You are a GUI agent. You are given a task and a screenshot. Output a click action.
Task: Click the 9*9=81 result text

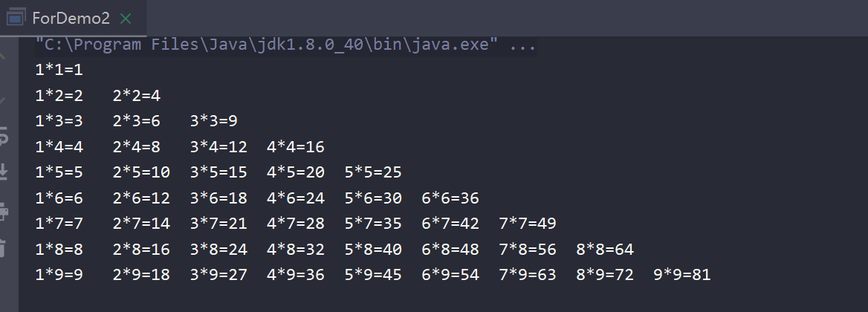(682, 275)
